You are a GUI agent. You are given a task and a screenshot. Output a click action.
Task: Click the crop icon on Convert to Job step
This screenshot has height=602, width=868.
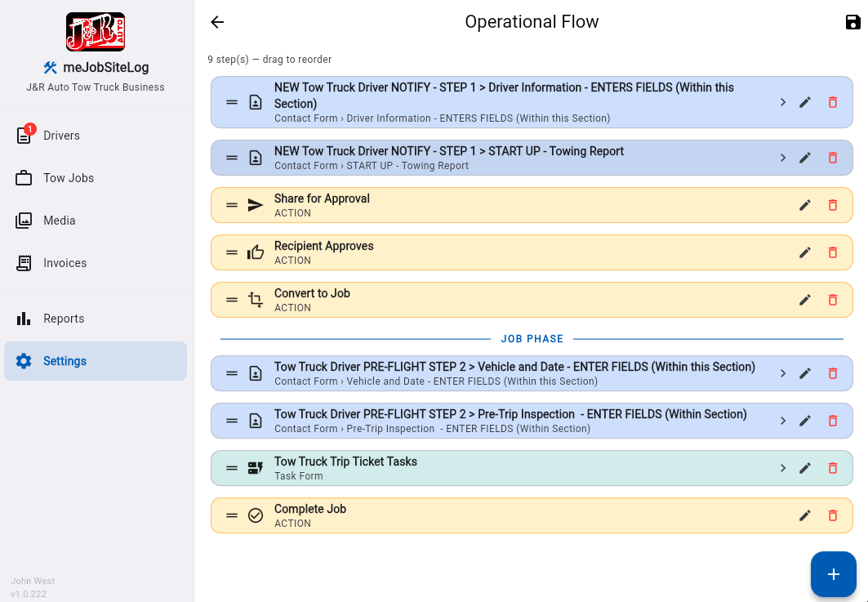[256, 299]
